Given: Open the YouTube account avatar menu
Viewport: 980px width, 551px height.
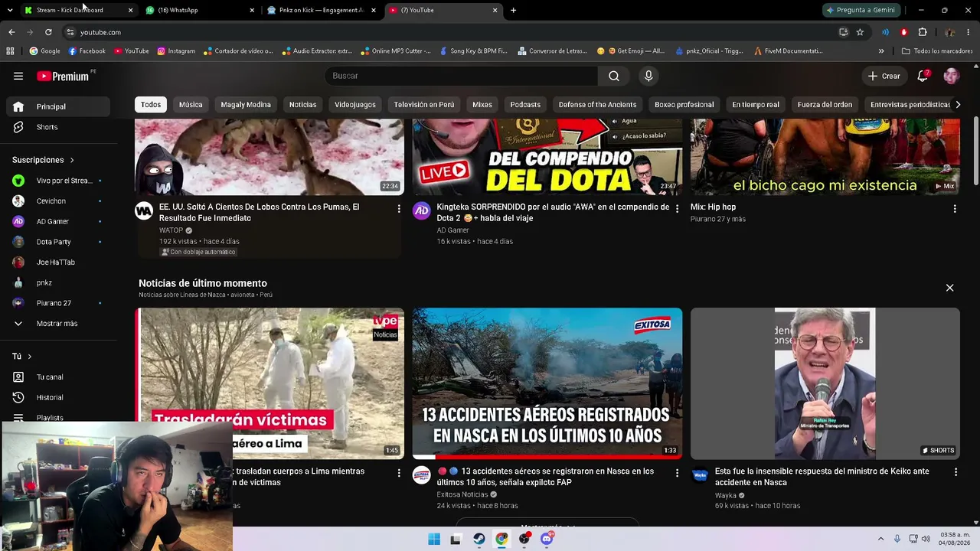Looking at the screenshot, I should tap(951, 76).
